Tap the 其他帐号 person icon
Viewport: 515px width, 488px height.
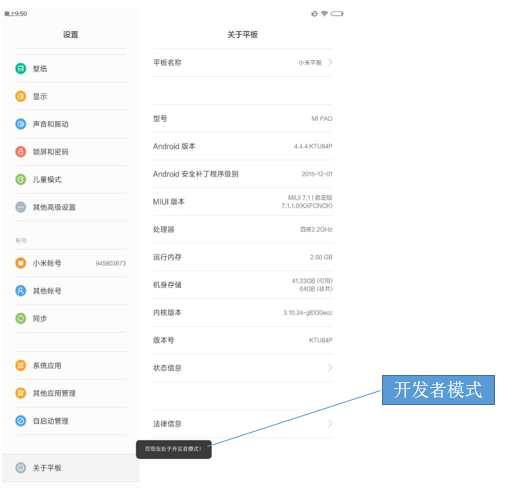[x=21, y=291]
